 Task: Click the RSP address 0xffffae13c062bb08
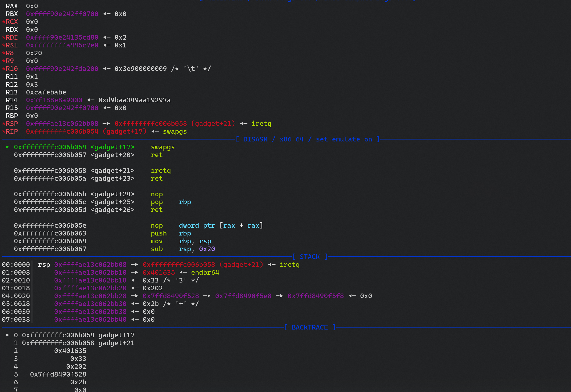[62, 124]
